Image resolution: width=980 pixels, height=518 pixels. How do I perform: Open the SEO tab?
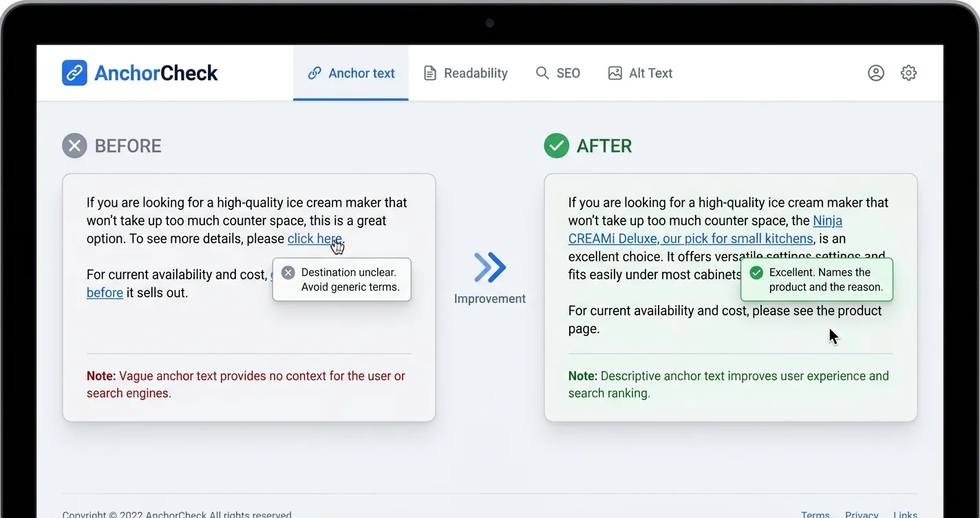click(558, 73)
